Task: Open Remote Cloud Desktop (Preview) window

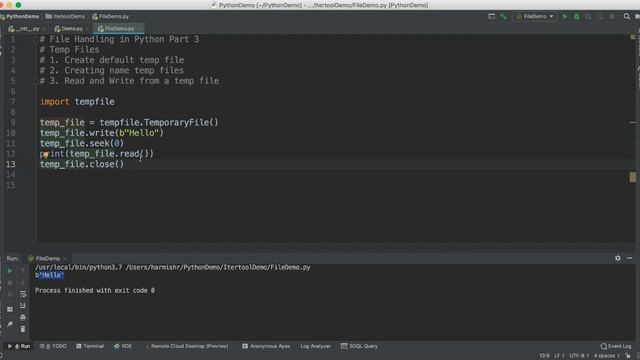Action: pyautogui.click(x=187, y=346)
